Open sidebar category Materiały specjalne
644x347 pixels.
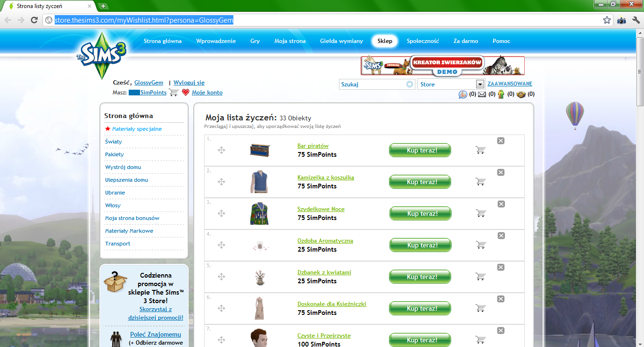[x=137, y=129]
